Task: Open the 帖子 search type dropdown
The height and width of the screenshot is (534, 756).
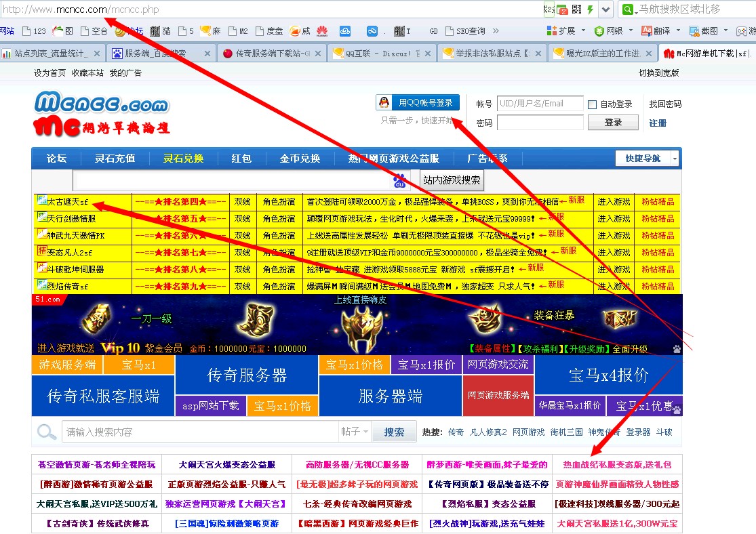Action: [355, 432]
